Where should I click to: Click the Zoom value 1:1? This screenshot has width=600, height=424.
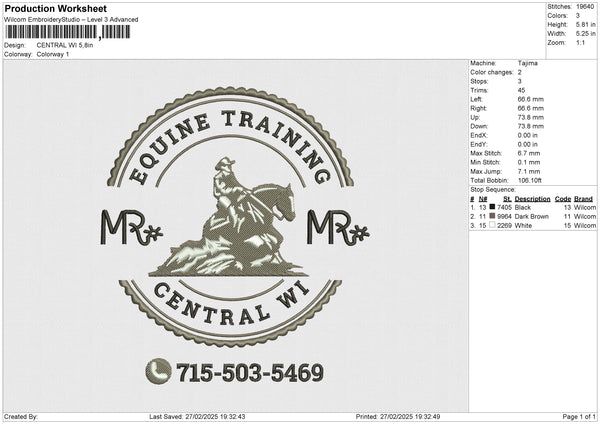[580, 42]
